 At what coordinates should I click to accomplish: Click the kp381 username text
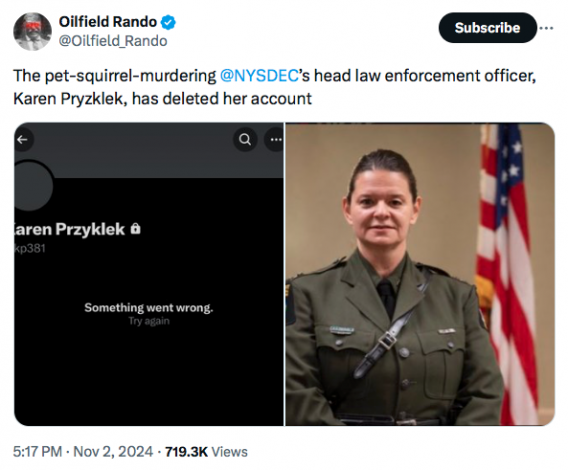click(x=30, y=249)
